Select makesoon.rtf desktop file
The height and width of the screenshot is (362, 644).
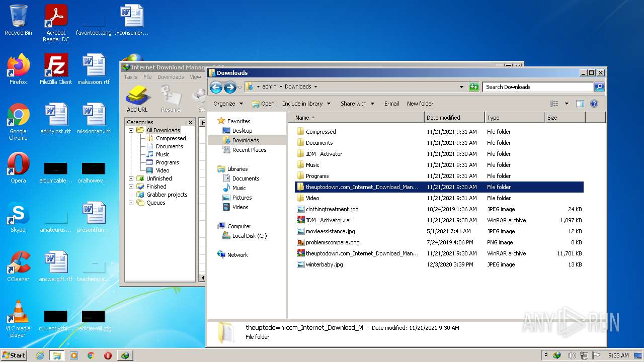pyautogui.click(x=94, y=69)
